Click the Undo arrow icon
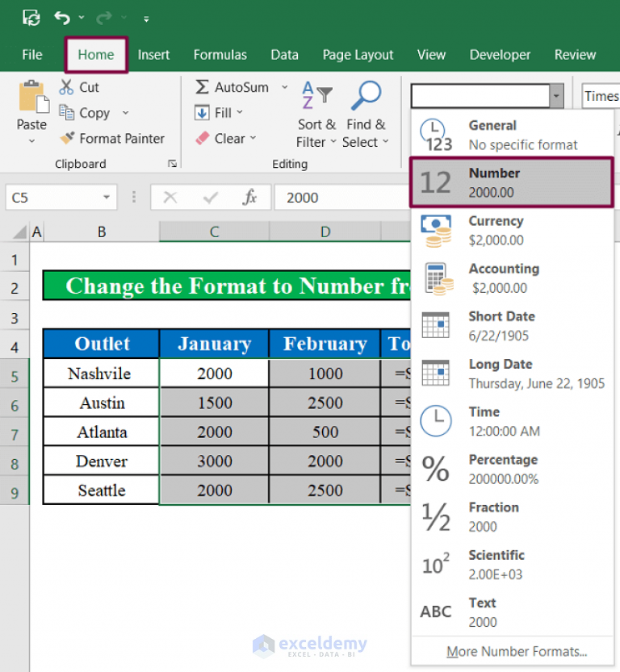 coord(62,18)
